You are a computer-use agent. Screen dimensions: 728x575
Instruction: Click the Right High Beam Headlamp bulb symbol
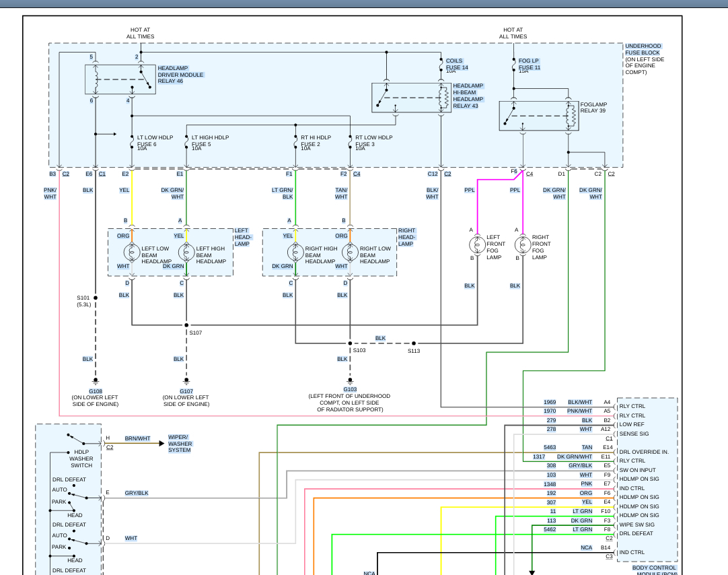click(x=295, y=252)
